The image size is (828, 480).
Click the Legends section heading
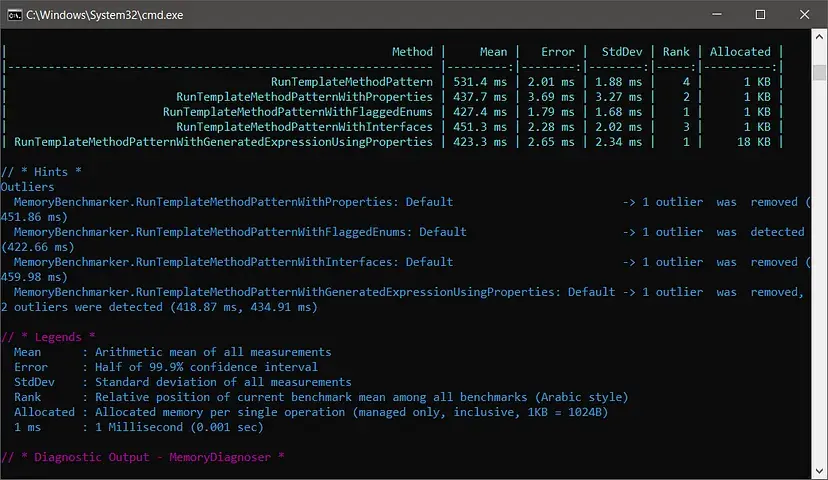(x=48, y=337)
